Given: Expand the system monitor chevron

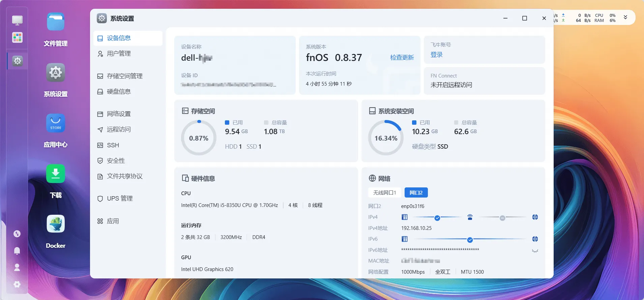Looking at the screenshot, I should pos(625,18).
